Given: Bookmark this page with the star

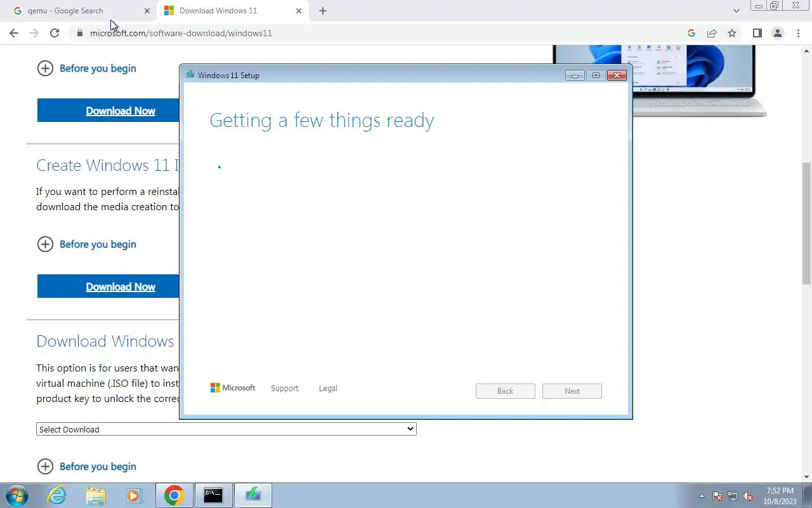Looking at the screenshot, I should [732, 33].
